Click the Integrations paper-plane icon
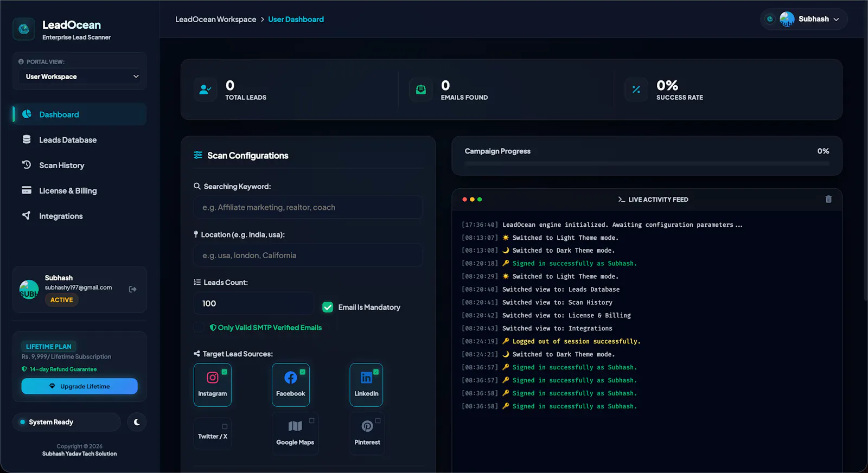 point(27,215)
